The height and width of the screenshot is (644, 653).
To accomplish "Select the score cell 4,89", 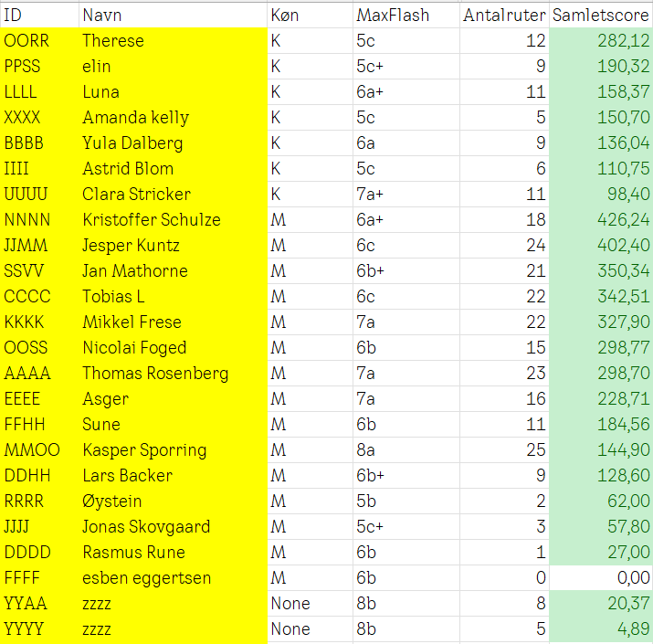I will tap(601, 629).
